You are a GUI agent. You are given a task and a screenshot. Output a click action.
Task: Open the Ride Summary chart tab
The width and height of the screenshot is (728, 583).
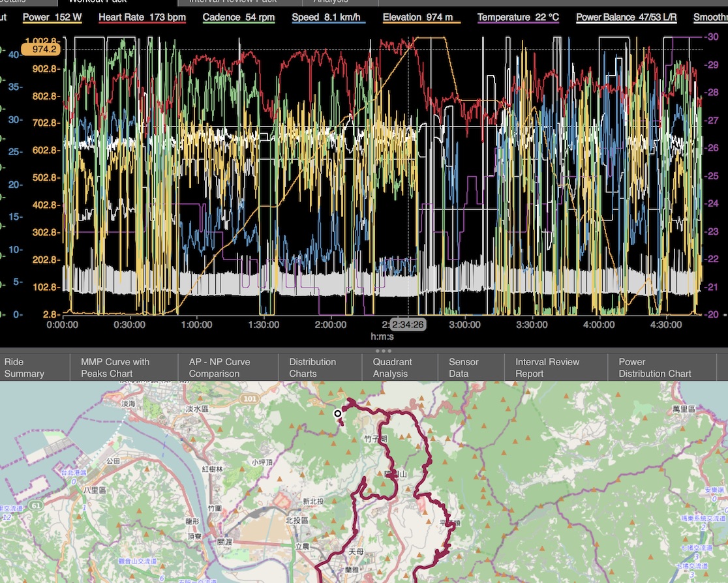(x=24, y=368)
